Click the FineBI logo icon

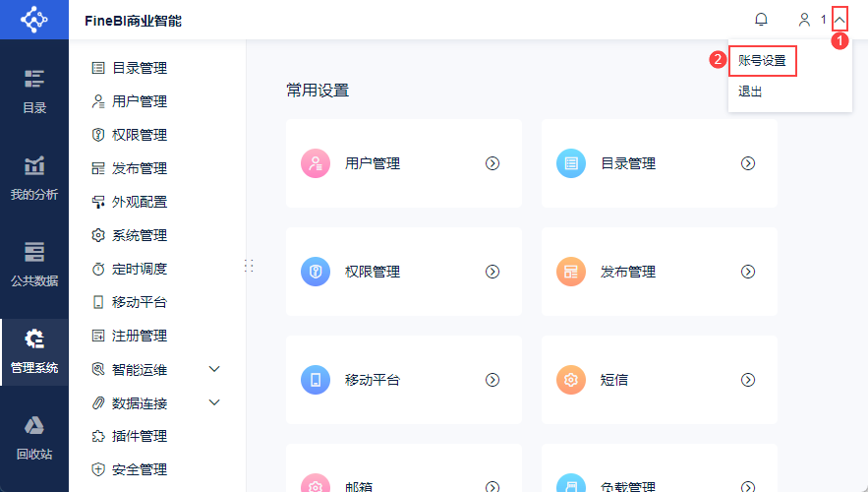pos(34,20)
